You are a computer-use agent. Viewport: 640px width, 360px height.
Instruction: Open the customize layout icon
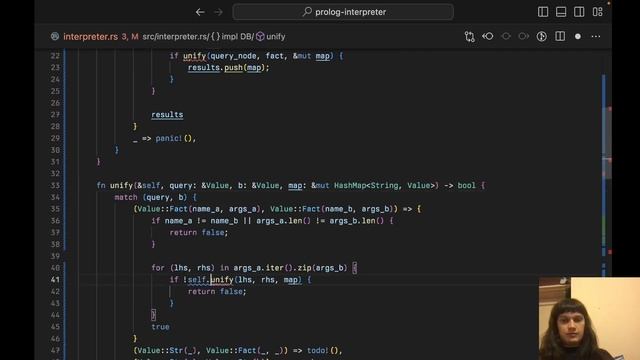598,12
